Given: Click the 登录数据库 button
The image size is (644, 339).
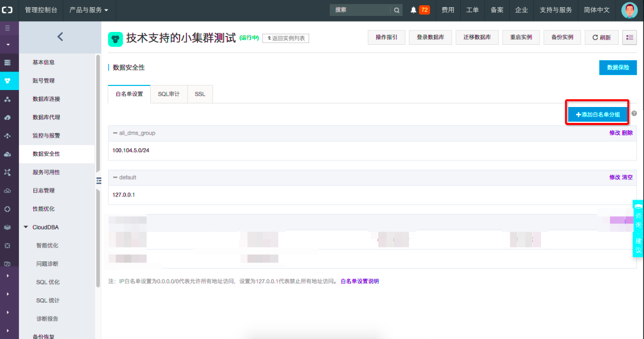Looking at the screenshot, I should [x=431, y=38].
